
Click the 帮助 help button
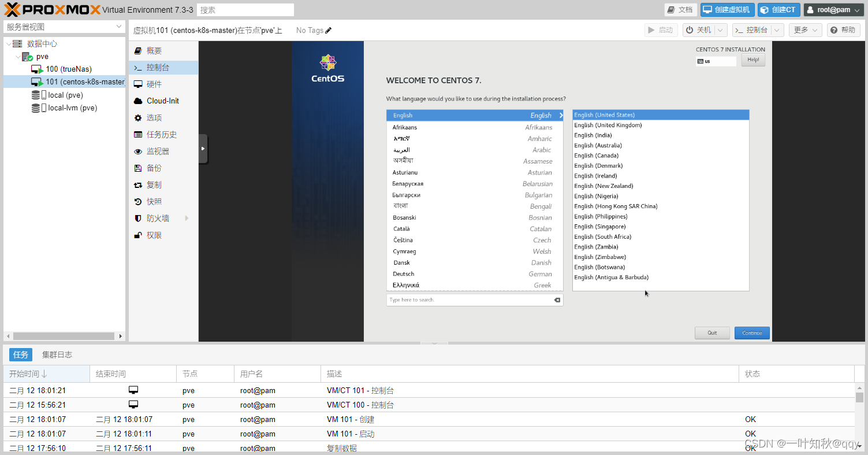pos(844,30)
